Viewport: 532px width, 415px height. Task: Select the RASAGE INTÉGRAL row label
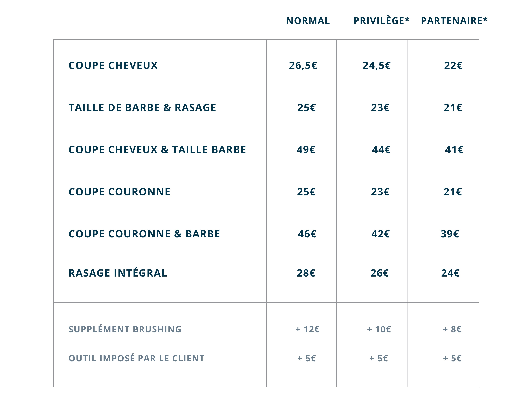coord(118,273)
